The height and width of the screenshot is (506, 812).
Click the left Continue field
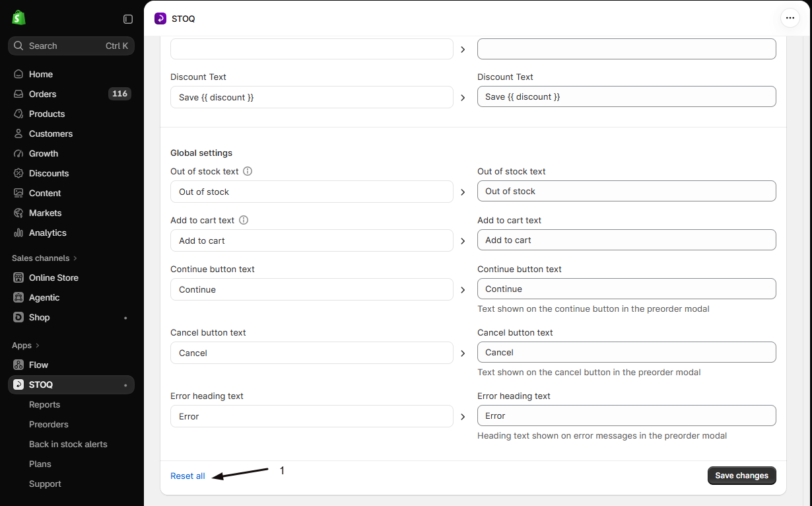pos(312,289)
